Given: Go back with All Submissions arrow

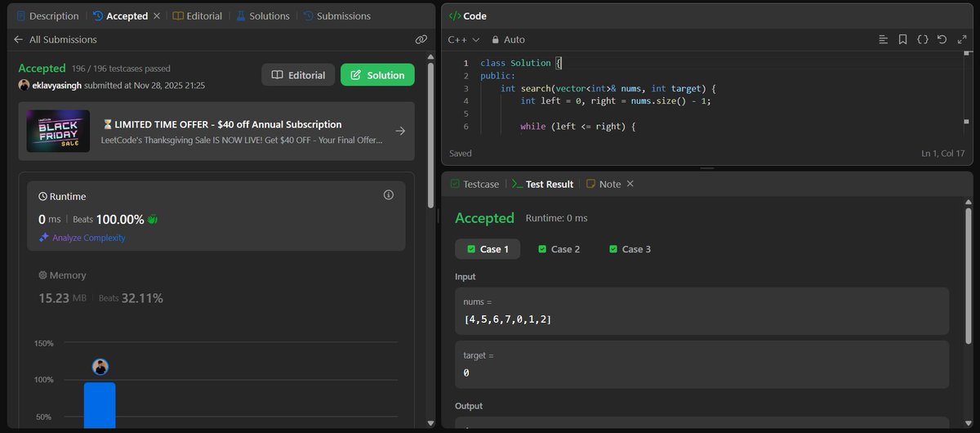Looking at the screenshot, I should coord(19,39).
